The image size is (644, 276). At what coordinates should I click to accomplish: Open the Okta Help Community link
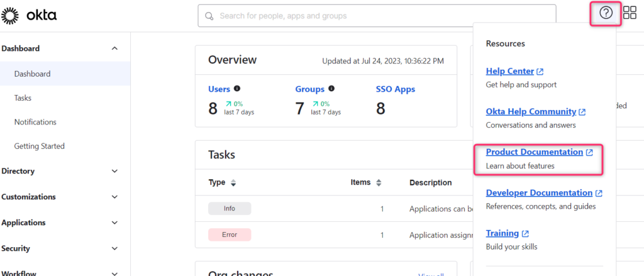(x=531, y=112)
